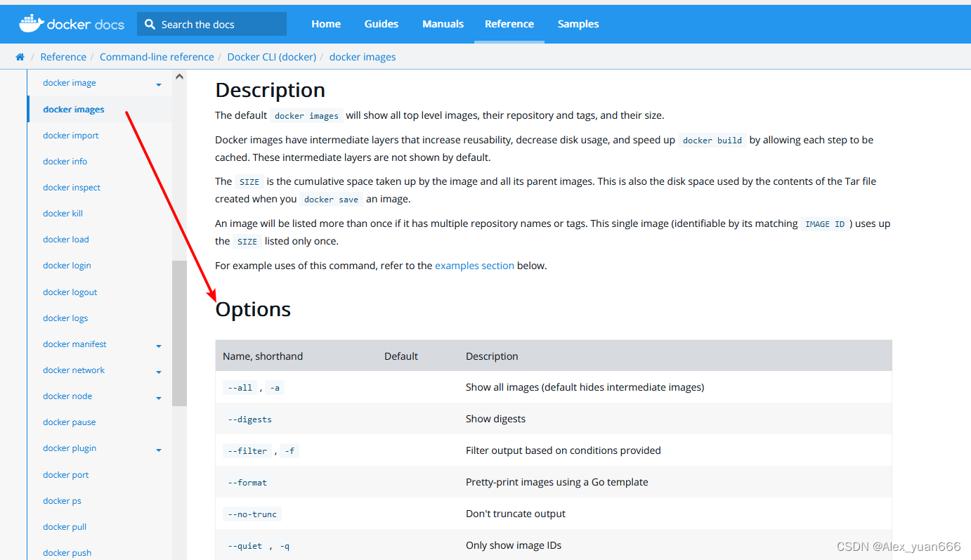Click the --digests option code
This screenshot has height=560, width=971.
pos(249,419)
